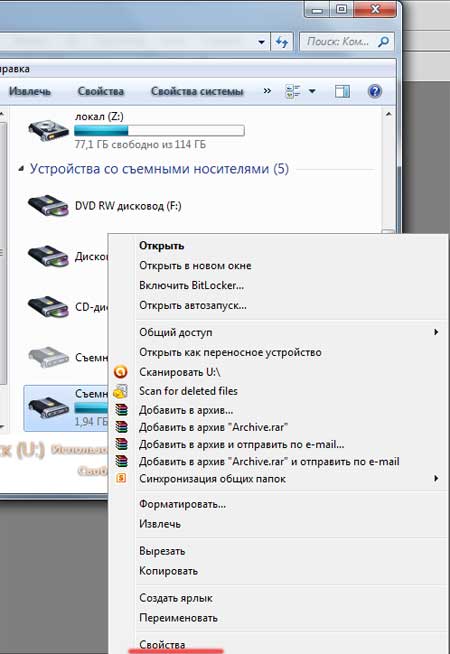Image resolution: width=450 pixels, height=654 pixels.
Task: Select the CD-дисковод drive icon
Action: pyautogui.click(x=48, y=307)
